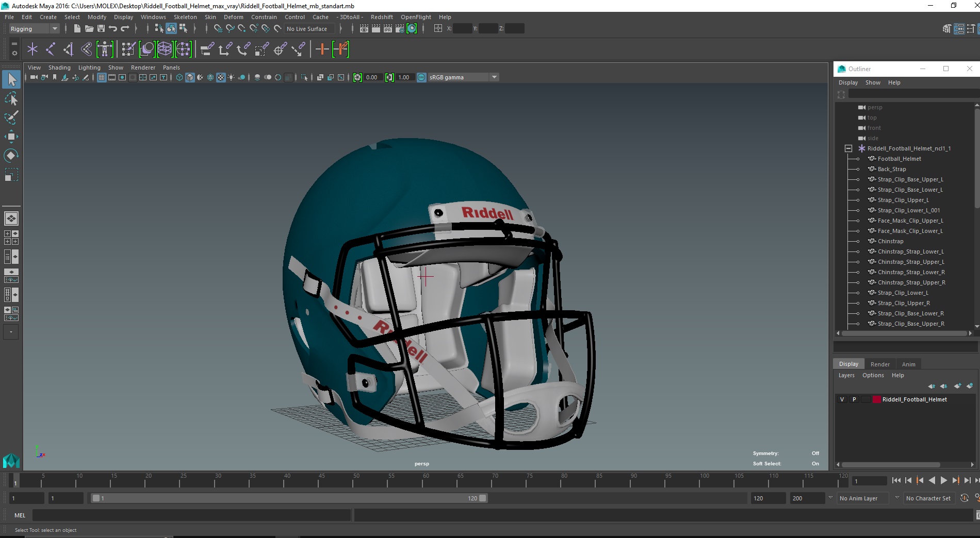Viewport: 980px width, 538px height.
Task: Toggle smooth shade all cube icon
Action: (x=190, y=77)
